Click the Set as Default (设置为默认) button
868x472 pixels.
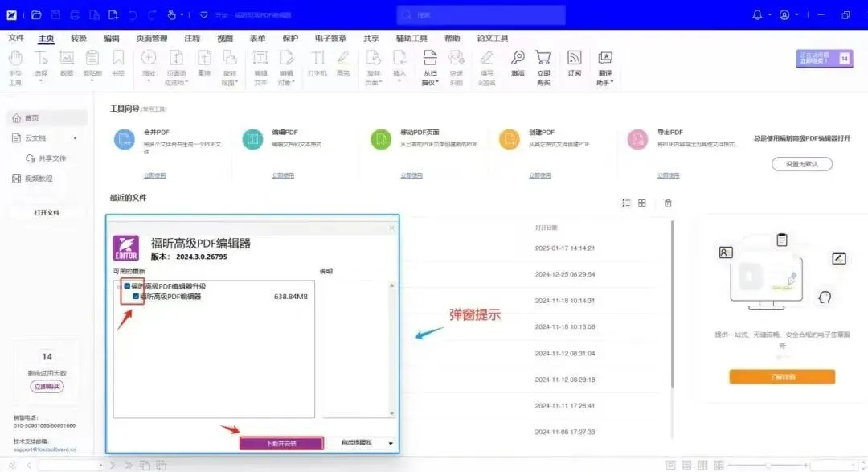pos(801,164)
